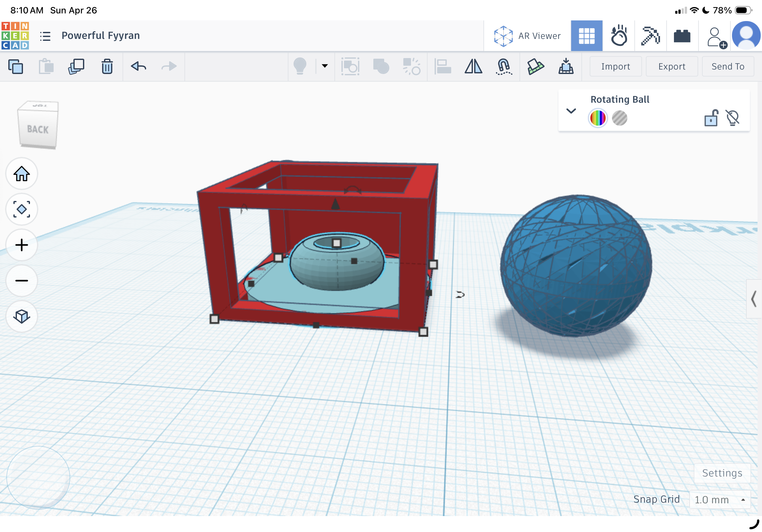The height and width of the screenshot is (532, 762).
Task: Click the Export button
Action: click(x=672, y=66)
